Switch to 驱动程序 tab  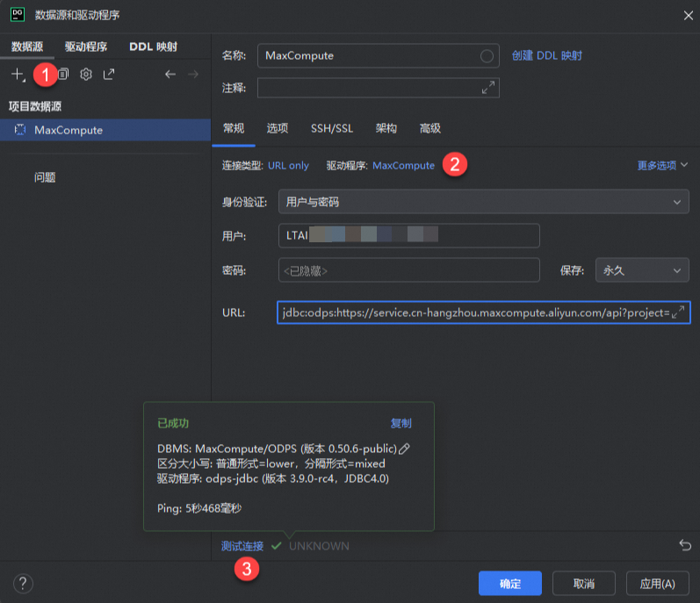(x=86, y=47)
